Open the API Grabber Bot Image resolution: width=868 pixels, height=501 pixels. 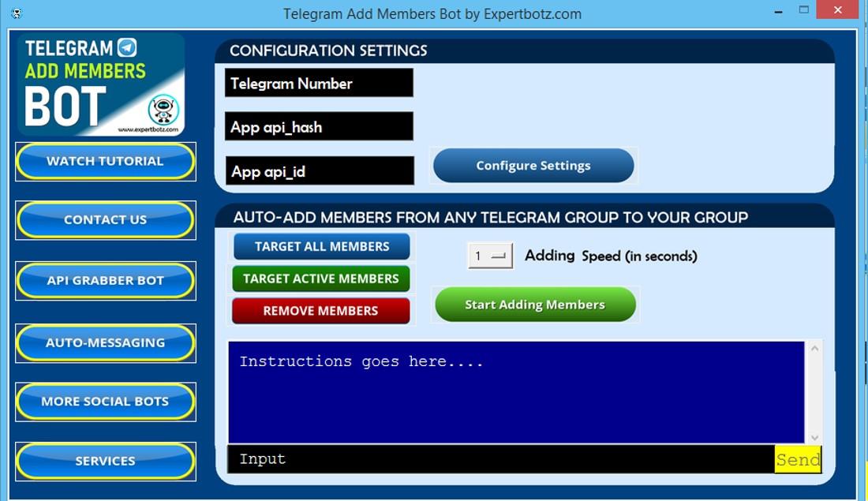(x=105, y=280)
